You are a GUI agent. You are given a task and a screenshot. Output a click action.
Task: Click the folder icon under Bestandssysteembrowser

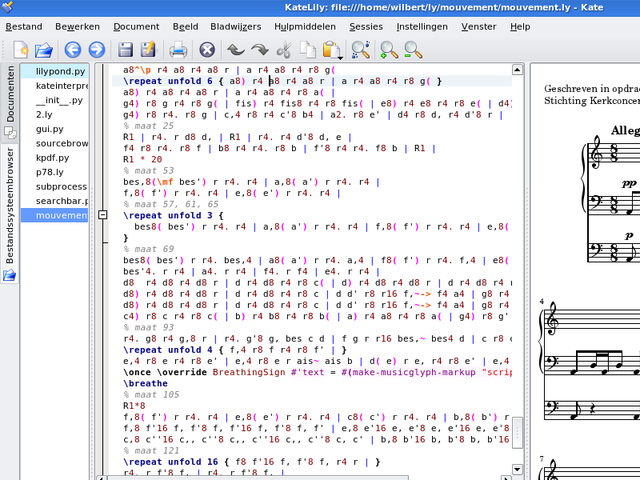click(9, 276)
